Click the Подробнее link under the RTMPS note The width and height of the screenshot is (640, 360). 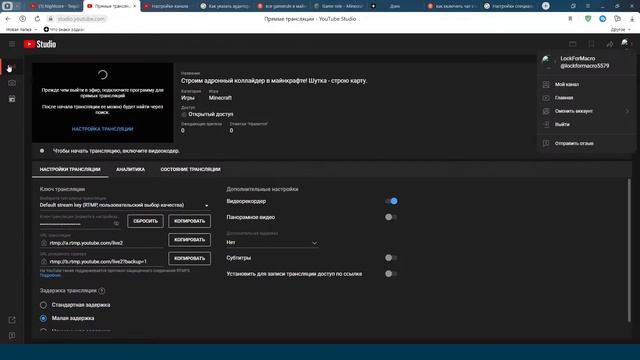(x=51, y=276)
